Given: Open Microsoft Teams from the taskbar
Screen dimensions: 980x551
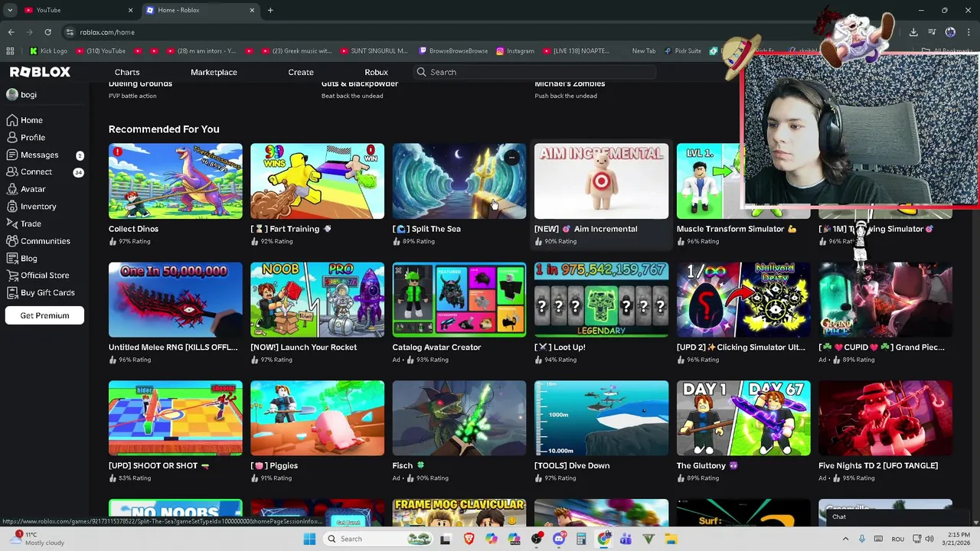Looking at the screenshot, I should coord(626,539).
